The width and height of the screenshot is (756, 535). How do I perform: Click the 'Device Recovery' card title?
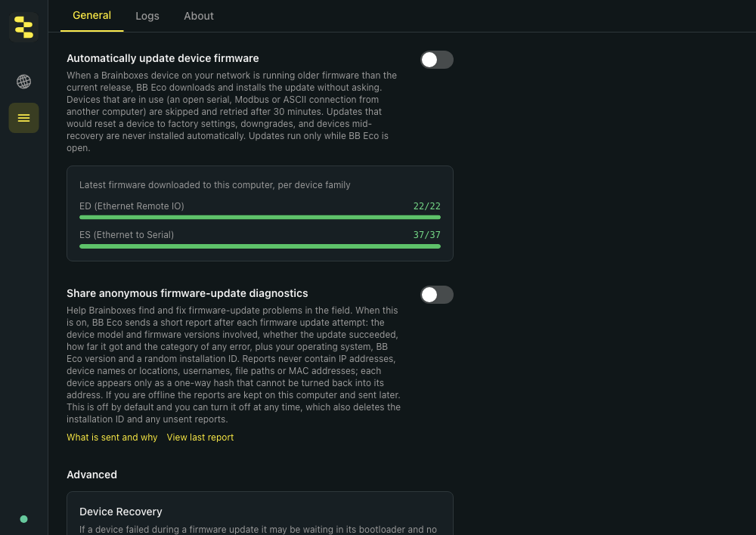[120, 512]
